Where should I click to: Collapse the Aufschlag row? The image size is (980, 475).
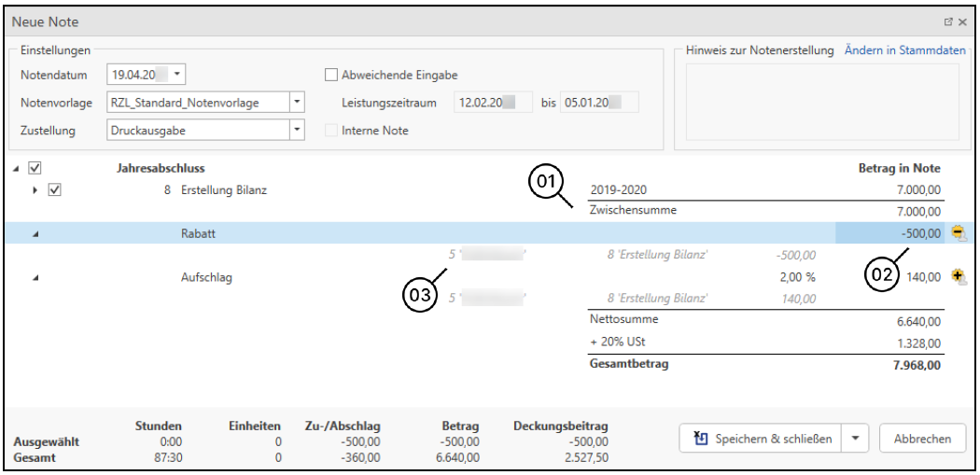pyautogui.click(x=35, y=277)
